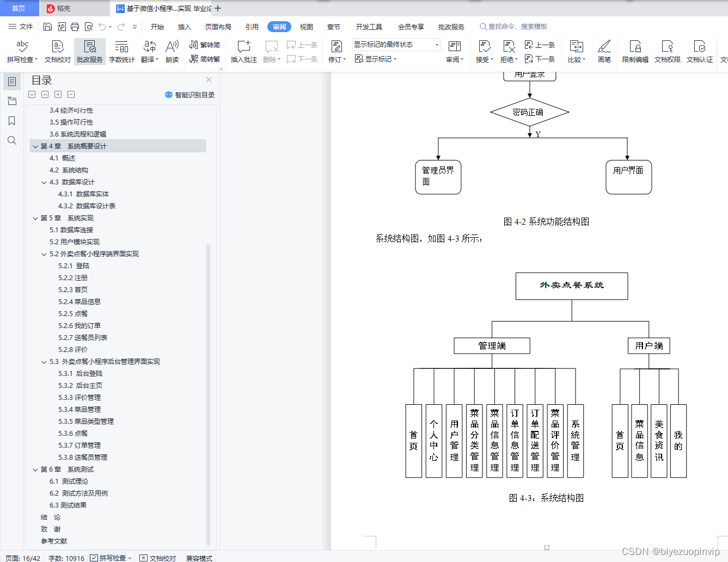The image size is (728, 562).
Task: Select the ink pen tool
Action: (x=604, y=52)
